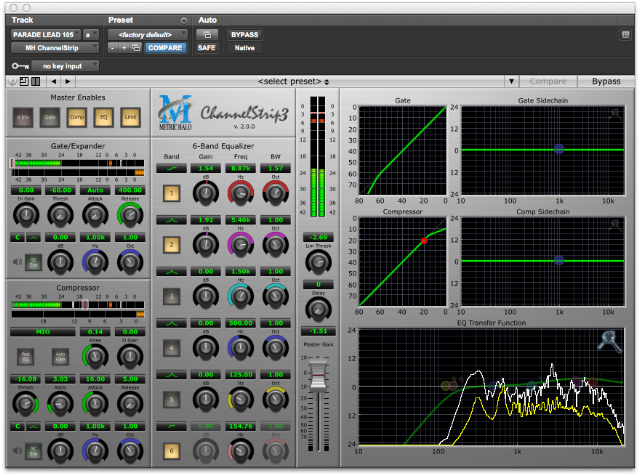Click the Native button

point(244,48)
